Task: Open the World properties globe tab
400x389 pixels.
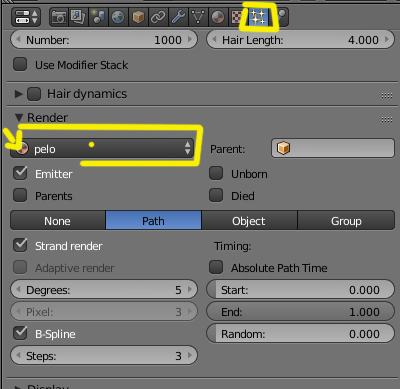Action: tap(118, 17)
